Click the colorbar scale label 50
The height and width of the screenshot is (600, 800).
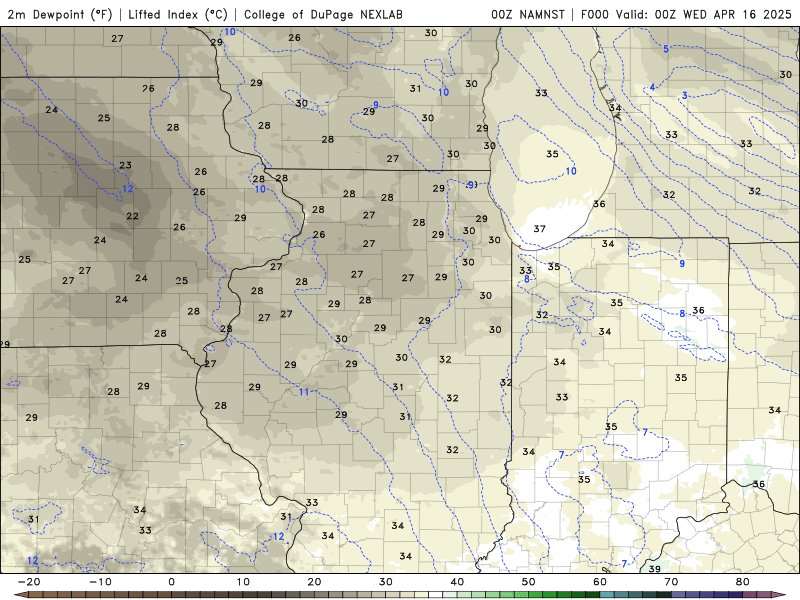[529, 582]
